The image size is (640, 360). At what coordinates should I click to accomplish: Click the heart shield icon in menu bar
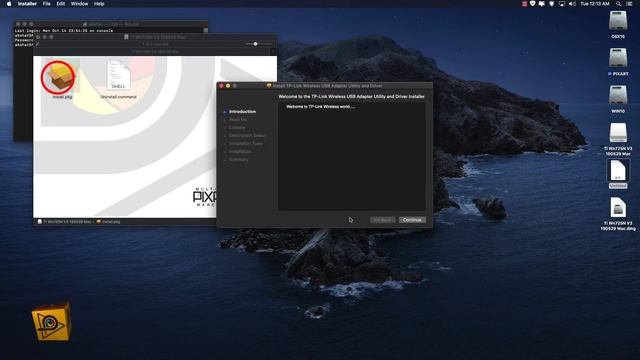click(x=532, y=4)
